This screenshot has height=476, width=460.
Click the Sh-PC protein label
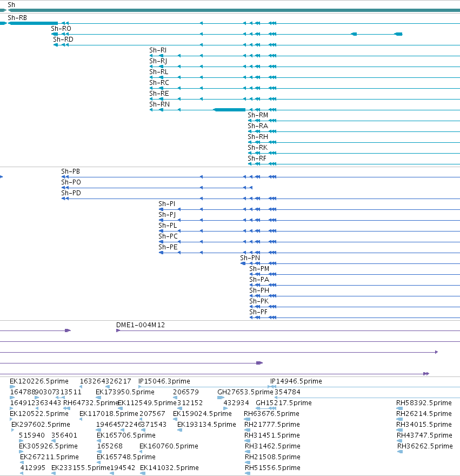168,236
